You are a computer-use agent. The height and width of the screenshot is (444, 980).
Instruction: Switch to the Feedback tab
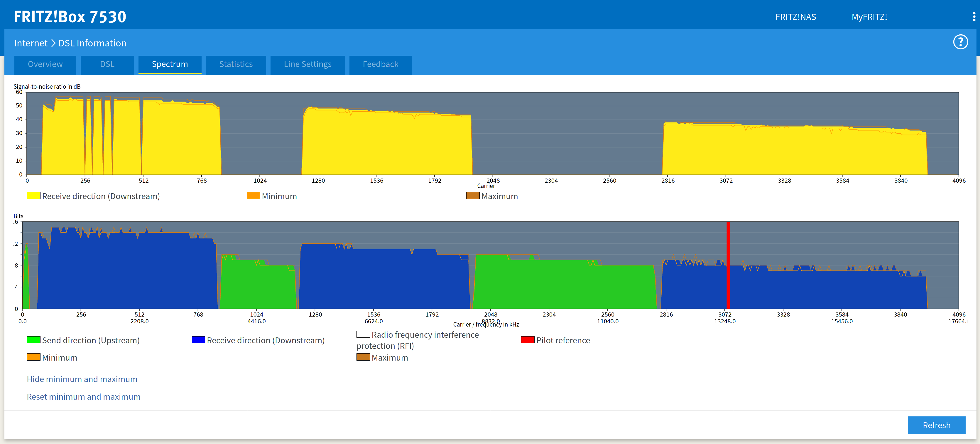tap(381, 64)
